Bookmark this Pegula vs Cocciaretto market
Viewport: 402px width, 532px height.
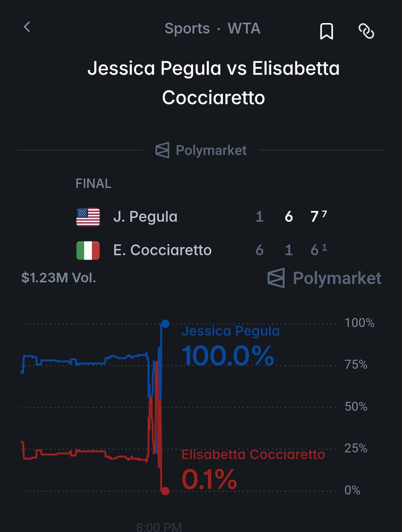tap(327, 31)
